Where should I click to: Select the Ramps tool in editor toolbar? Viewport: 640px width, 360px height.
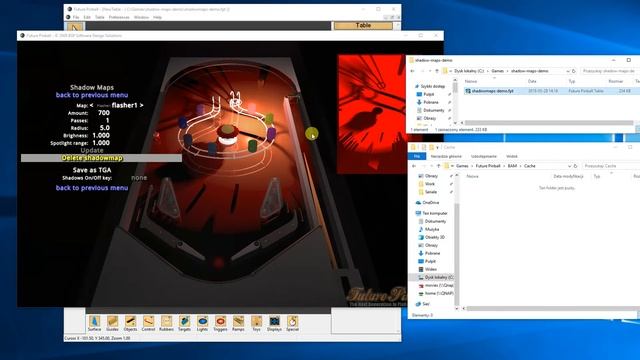point(238,323)
